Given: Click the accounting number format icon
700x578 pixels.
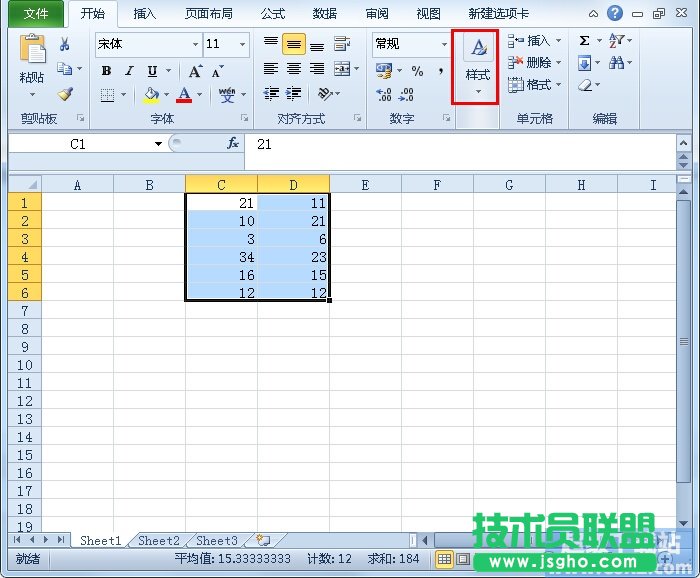Looking at the screenshot, I should [x=383, y=71].
